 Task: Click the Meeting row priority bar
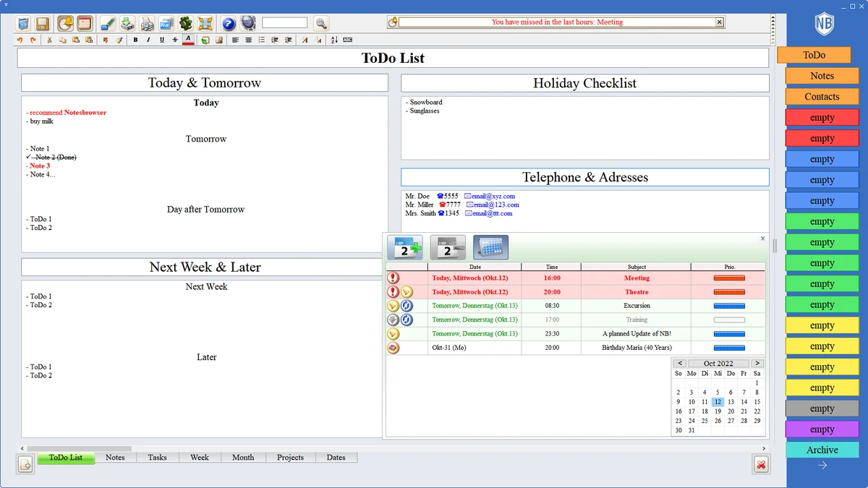click(x=729, y=278)
